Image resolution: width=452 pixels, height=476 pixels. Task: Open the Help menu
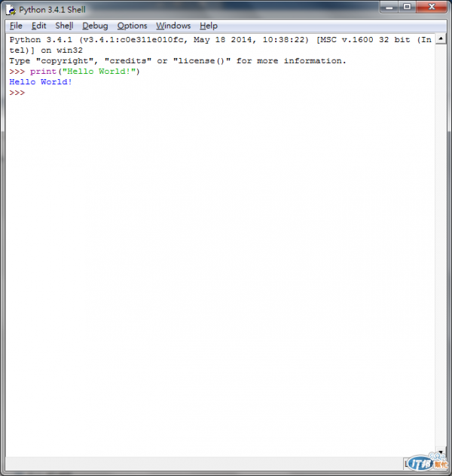point(209,26)
